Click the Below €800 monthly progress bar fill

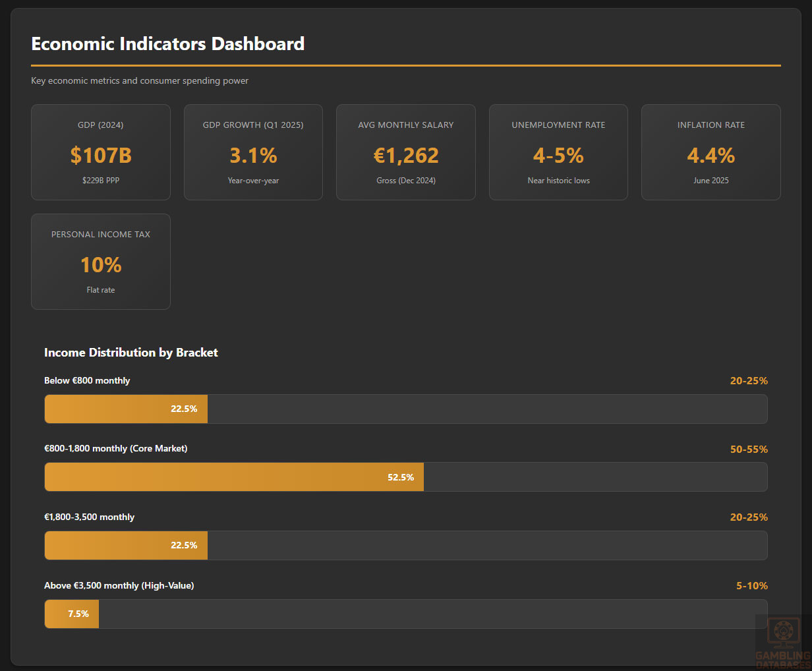(x=126, y=409)
